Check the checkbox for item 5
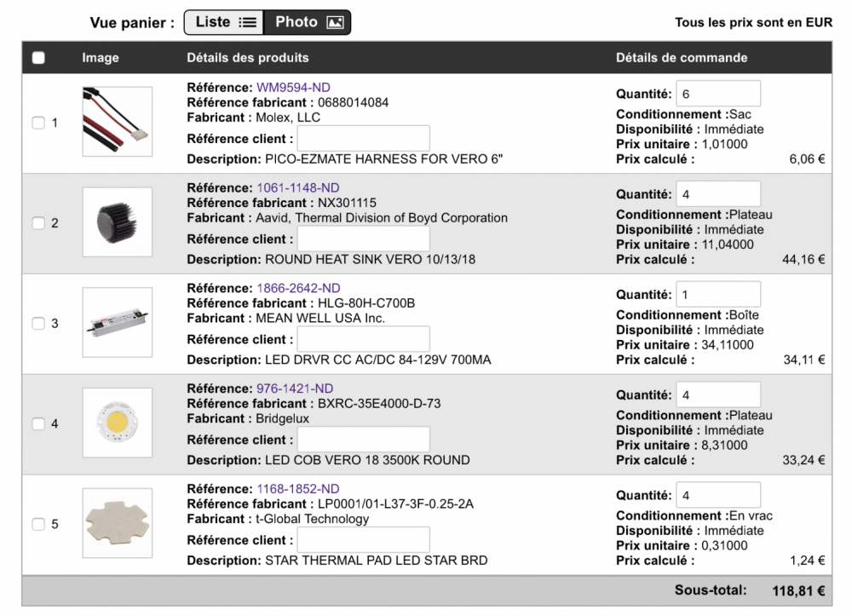This screenshot has width=852, height=616. coord(38,524)
